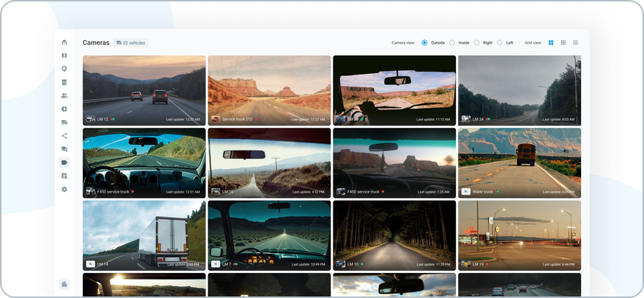Screen dimensions: 644x298
Task: Click the LM 12 vehicle avatar icon
Action: (90, 119)
